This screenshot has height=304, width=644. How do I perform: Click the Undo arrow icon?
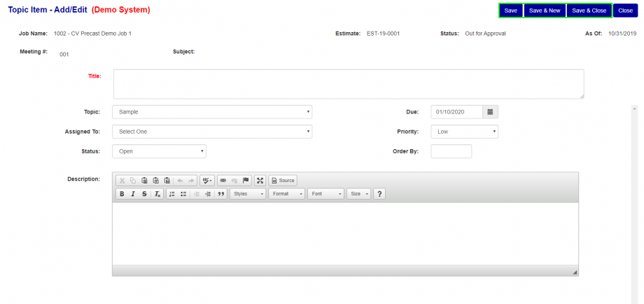point(180,180)
